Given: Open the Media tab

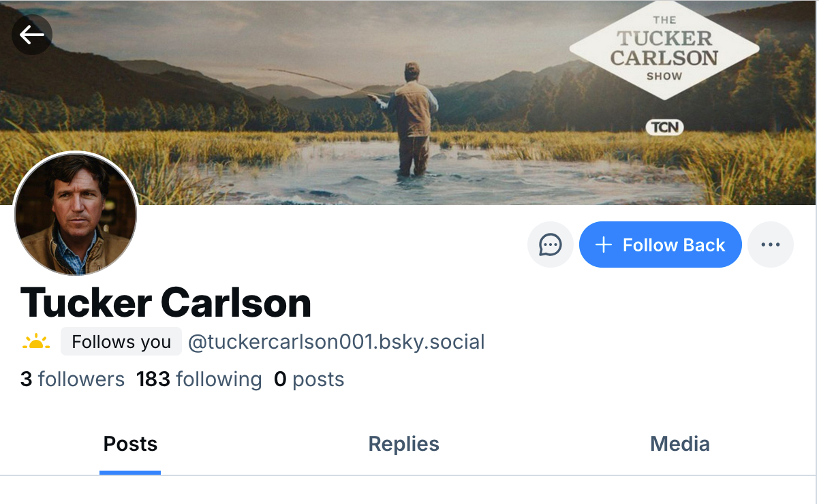Looking at the screenshot, I should (679, 444).
